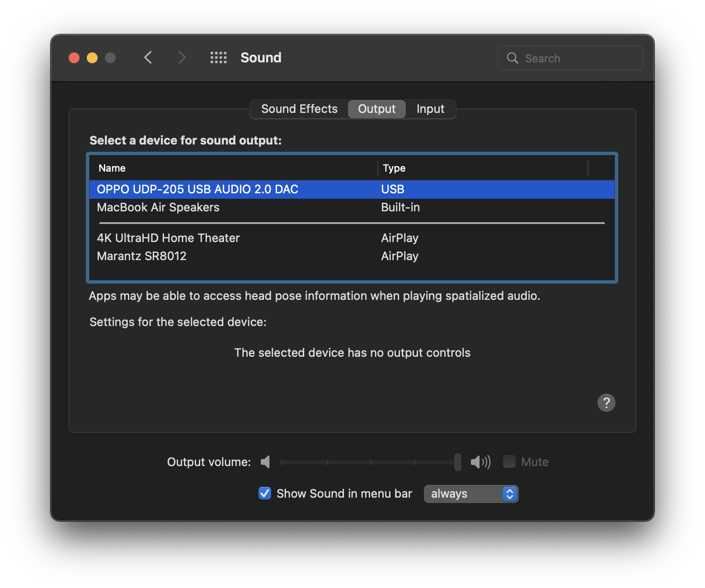The height and width of the screenshot is (588, 705).
Task: Switch to the Sound Effects tab
Action: 299,109
